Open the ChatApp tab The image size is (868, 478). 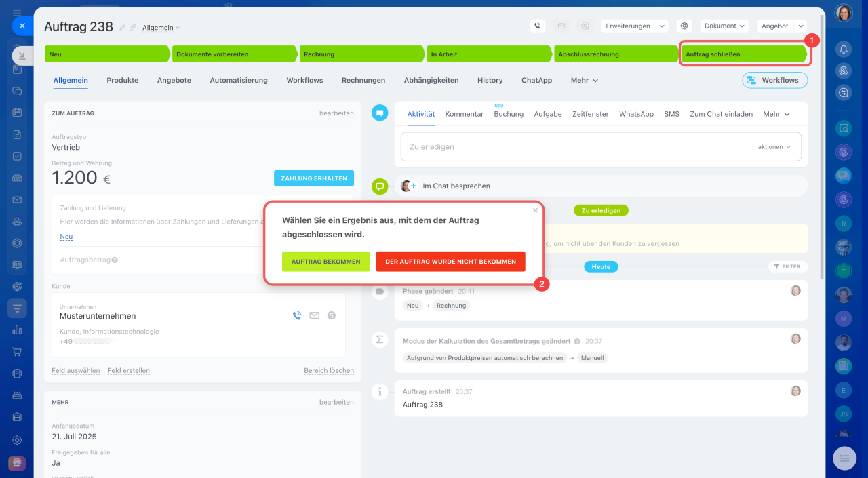[537, 80]
